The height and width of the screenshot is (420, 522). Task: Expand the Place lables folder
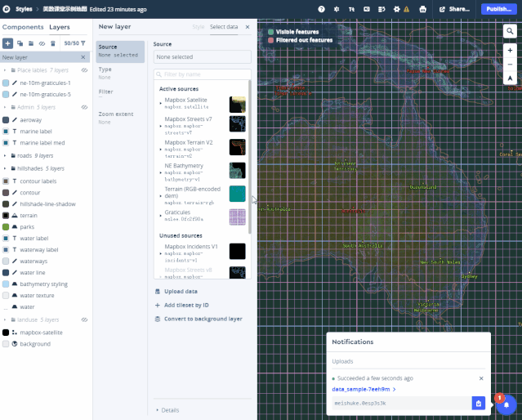(5, 70)
